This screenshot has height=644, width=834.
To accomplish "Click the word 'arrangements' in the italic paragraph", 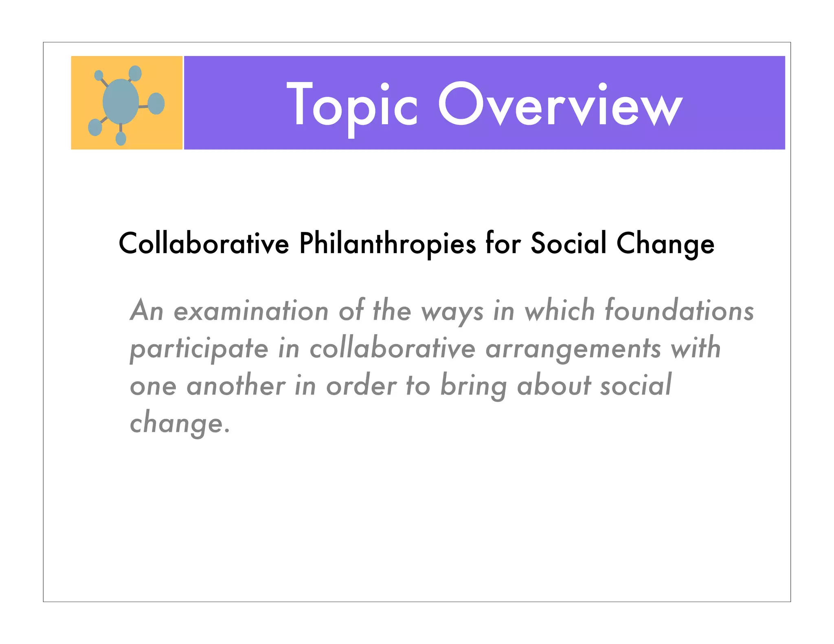I will [x=573, y=350].
